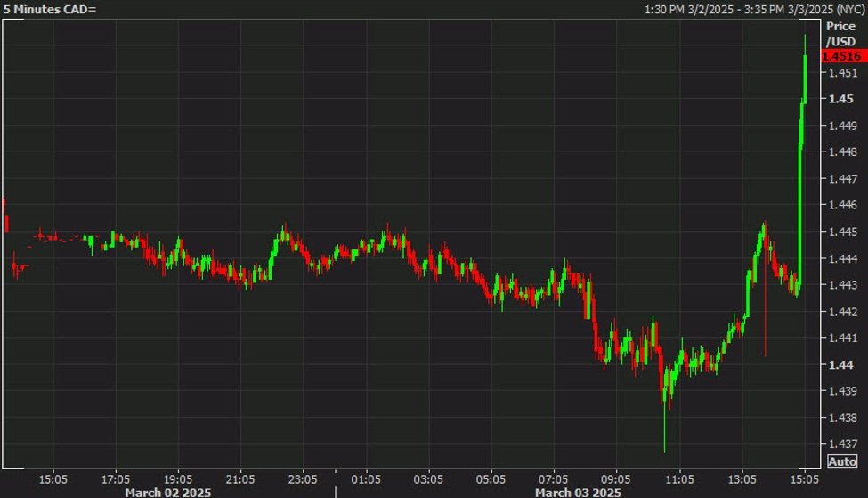868x498 pixels.
Task: Click the Price /USD axis header
Action: click(840, 35)
